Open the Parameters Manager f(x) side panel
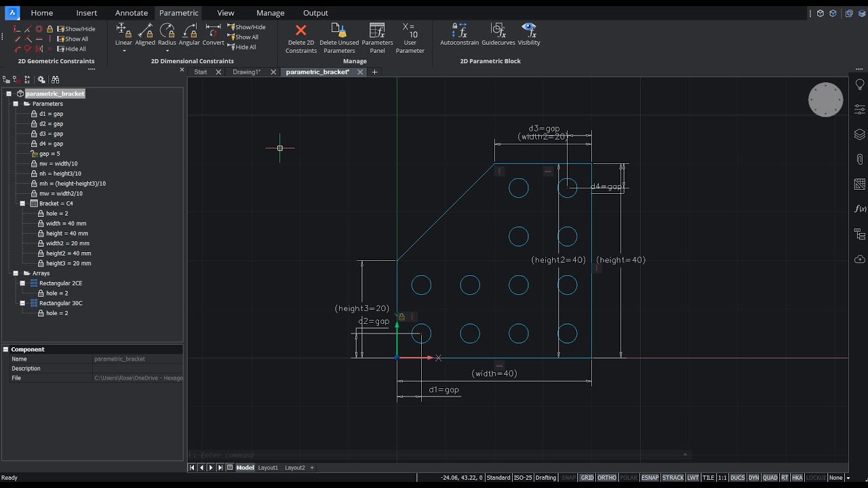Viewport: 868px width, 488px height. [859, 209]
